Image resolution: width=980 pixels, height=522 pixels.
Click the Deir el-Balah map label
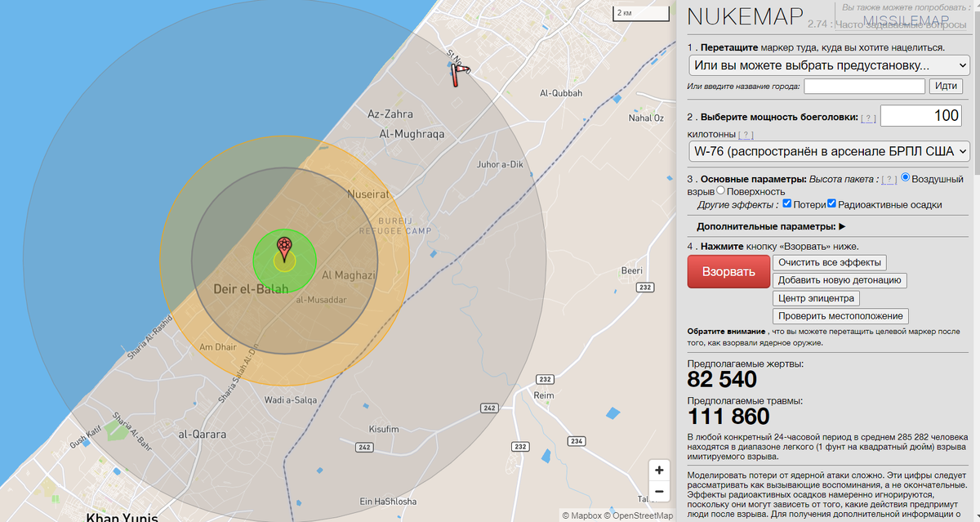[x=251, y=289]
